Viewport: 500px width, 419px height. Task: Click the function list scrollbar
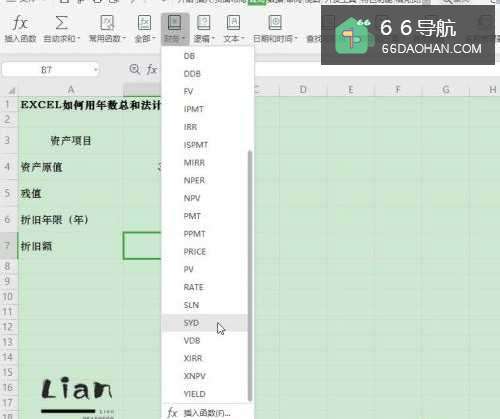click(x=250, y=276)
